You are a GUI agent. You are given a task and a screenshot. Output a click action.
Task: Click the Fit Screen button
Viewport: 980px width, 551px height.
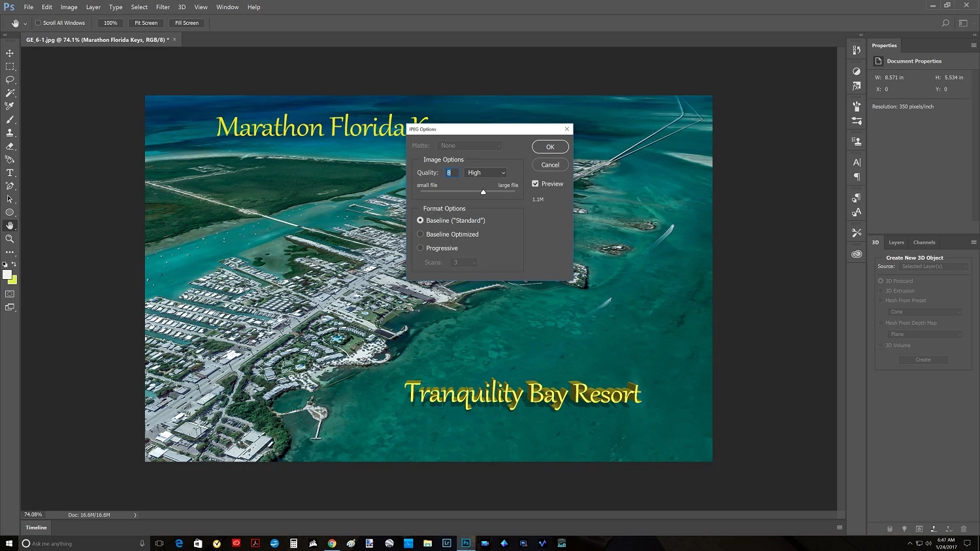(146, 23)
